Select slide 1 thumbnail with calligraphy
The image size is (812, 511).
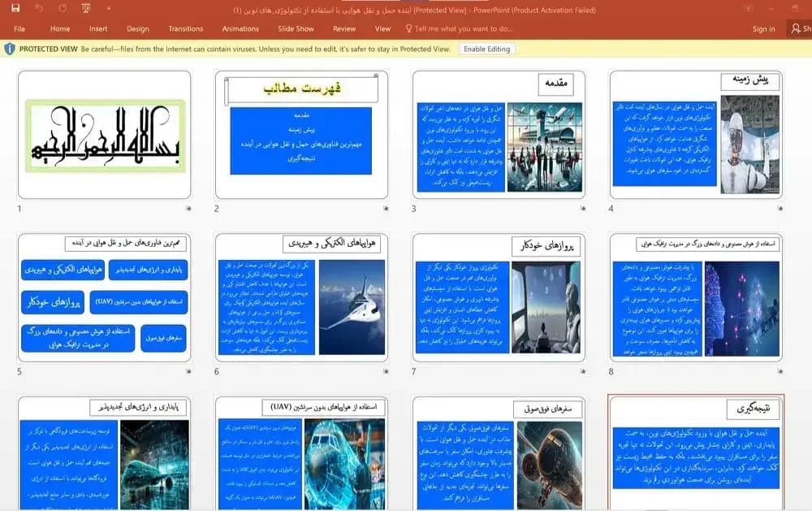pyautogui.click(x=105, y=135)
